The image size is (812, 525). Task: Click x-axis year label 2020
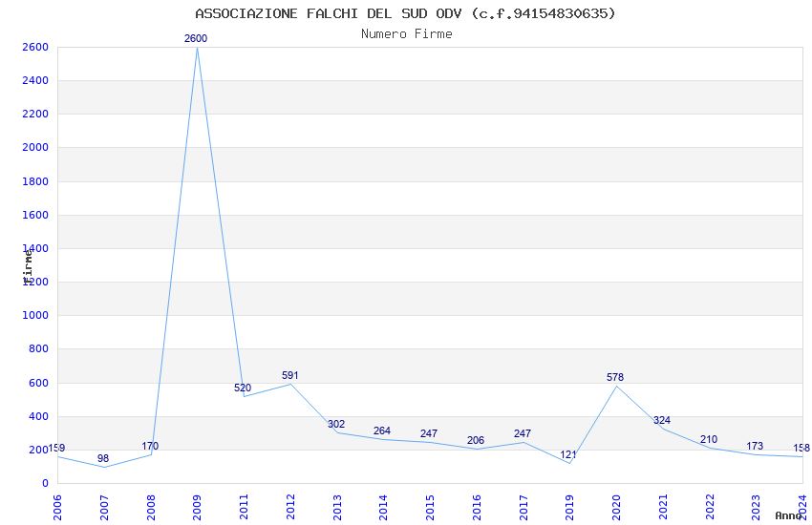(617, 508)
